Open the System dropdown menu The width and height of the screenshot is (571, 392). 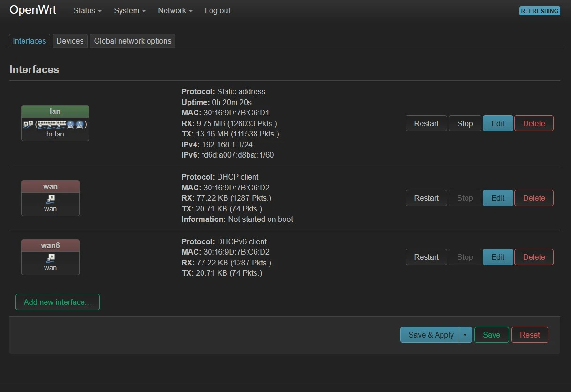(130, 10)
